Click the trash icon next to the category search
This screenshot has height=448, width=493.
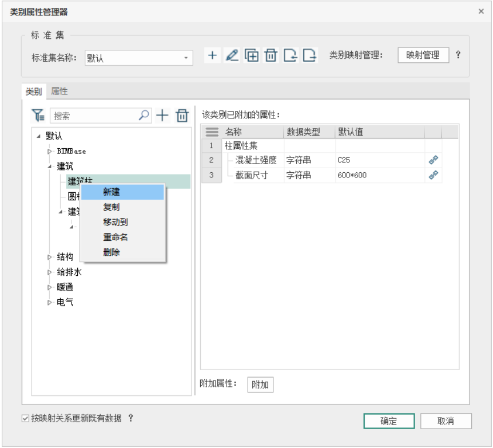[x=182, y=116]
